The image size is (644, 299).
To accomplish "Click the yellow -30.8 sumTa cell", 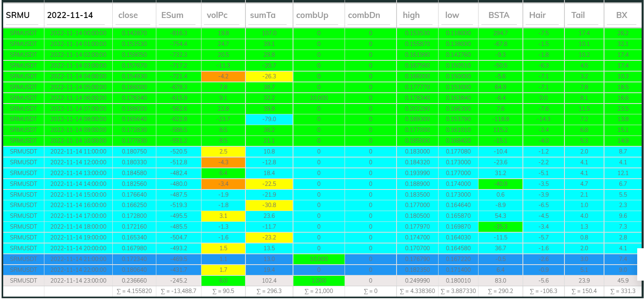I will [x=269, y=205].
